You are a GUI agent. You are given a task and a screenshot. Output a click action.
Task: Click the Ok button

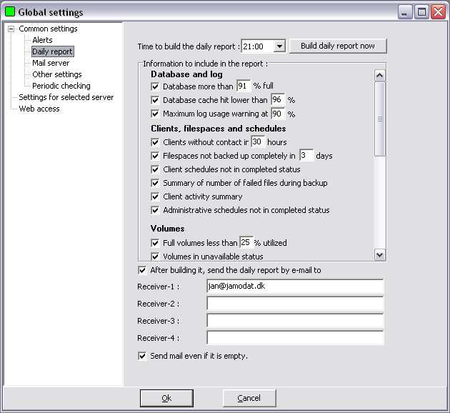(167, 398)
